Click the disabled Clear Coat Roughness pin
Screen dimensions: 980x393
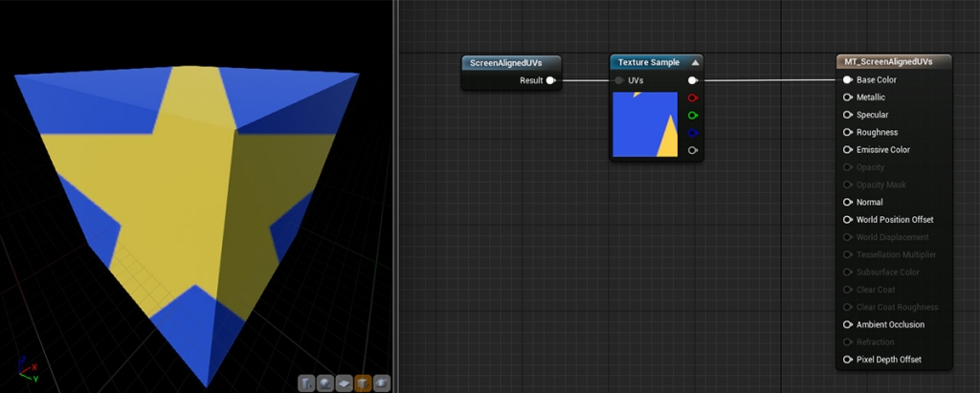848,307
